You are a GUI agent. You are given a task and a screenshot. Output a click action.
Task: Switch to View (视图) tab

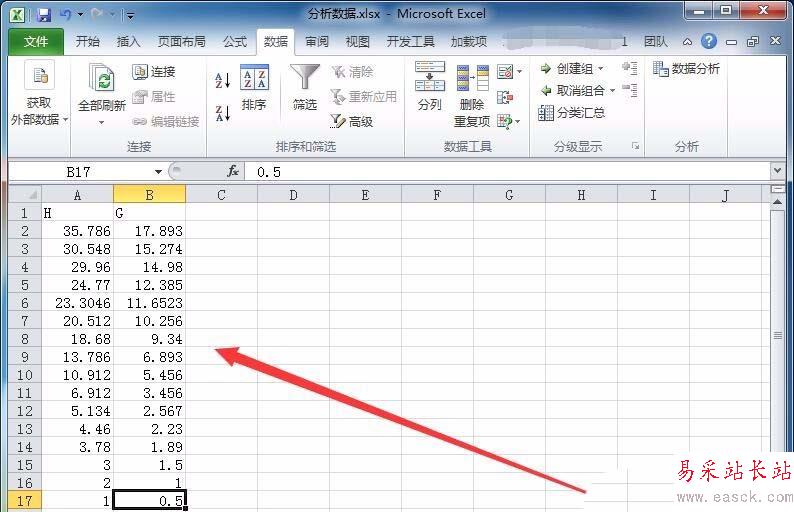tap(357, 42)
